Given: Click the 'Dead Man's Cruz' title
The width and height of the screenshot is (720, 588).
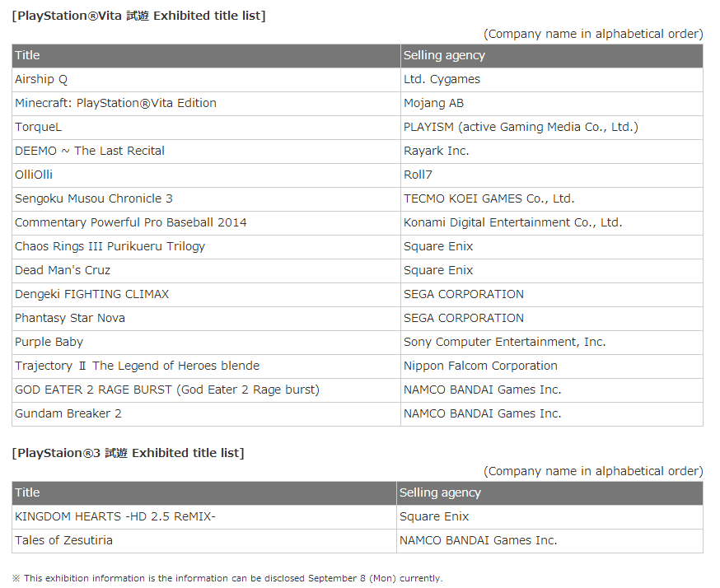Looking at the screenshot, I should (206, 270).
